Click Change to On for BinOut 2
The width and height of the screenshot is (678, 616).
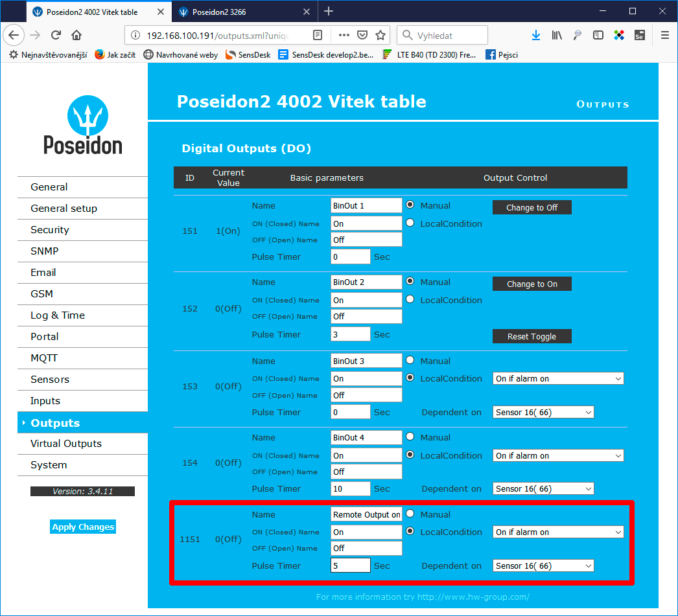[532, 284]
